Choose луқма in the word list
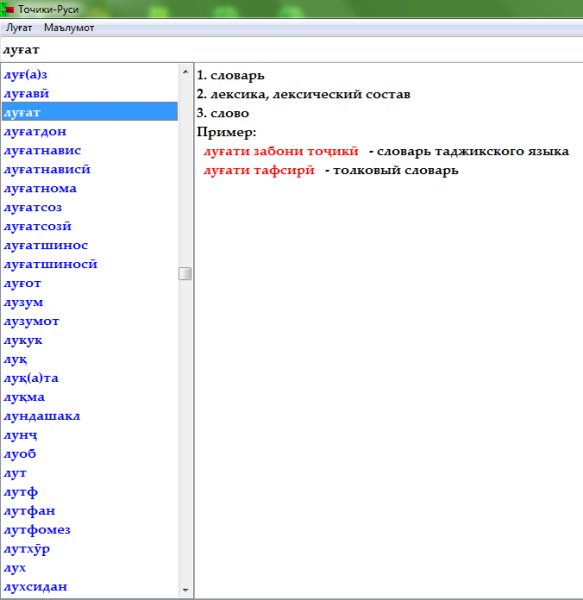This screenshot has width=583, height=600. pyautogui.click(x=24, y=397)
